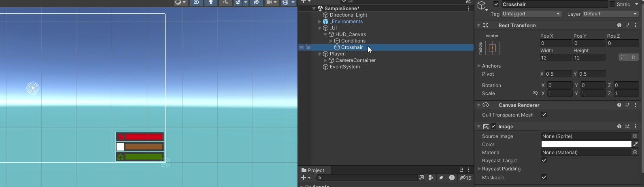Image resolution: width=644 pixels, height=187 pixels.
Task: Expand Raycast Padding section
Action: click(479, 169)
